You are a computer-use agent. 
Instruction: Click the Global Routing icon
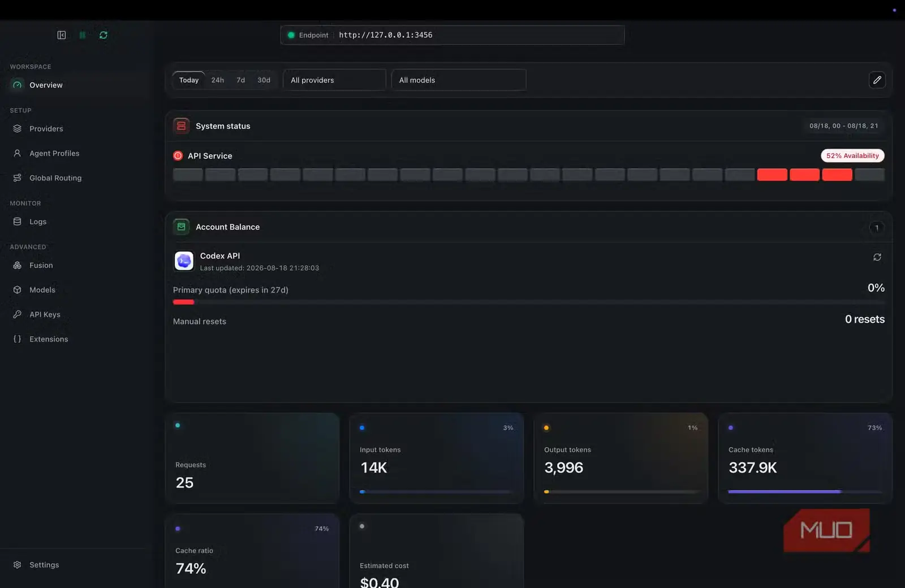(18, 178)
